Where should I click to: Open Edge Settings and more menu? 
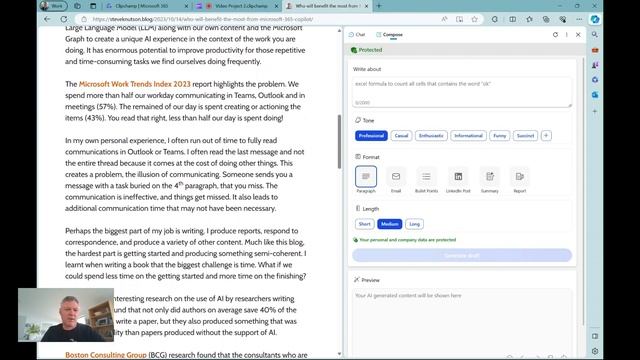579,19
